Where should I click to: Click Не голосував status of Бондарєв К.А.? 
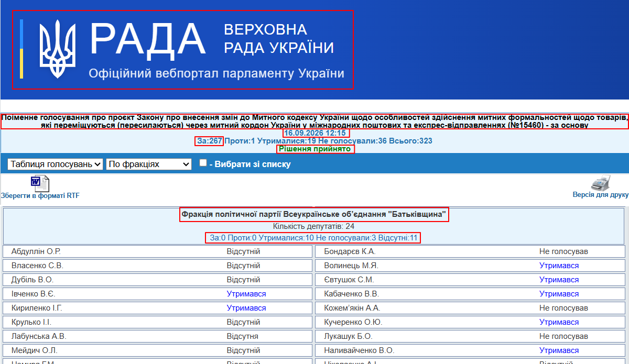pos(563,251)
